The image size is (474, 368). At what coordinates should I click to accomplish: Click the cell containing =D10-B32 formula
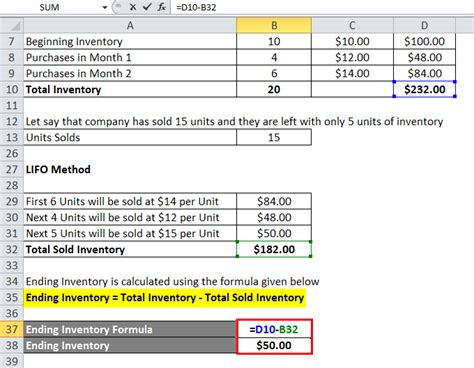(x=274, y=329)
